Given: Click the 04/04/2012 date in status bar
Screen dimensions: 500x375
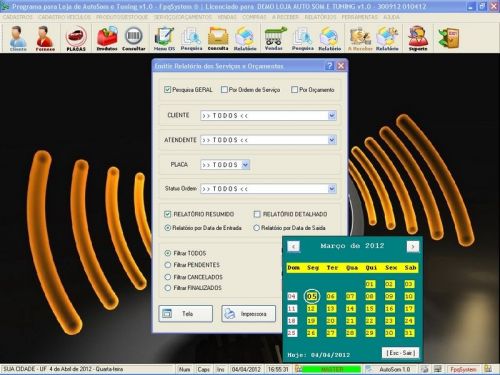Looking at the screenshot, I should click(246, 369).
